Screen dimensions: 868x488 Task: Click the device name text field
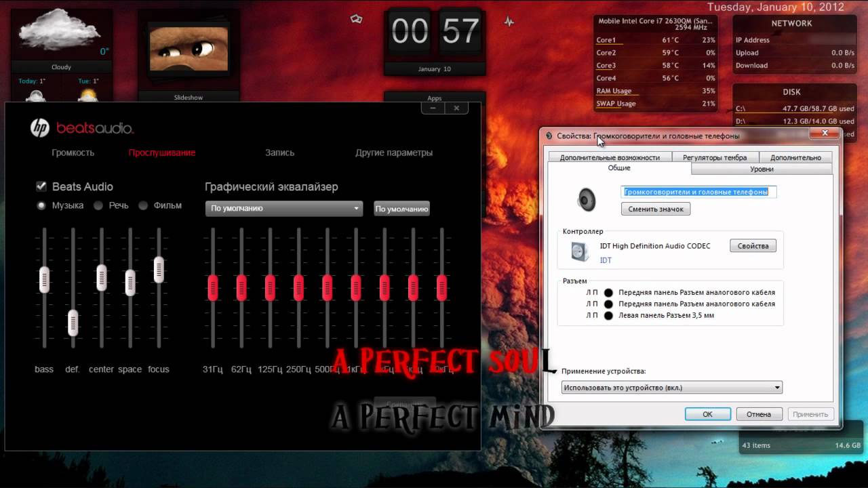(x=698, y=192)
